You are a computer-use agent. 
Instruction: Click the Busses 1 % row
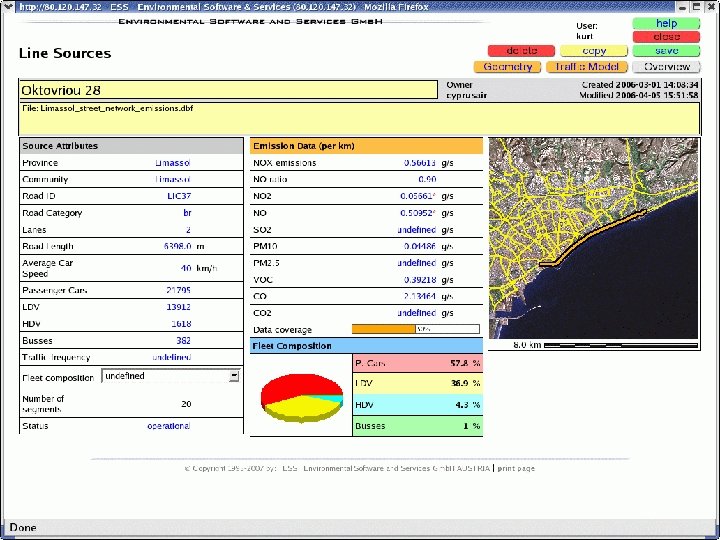pyautogui.click(x=417, y=426)
